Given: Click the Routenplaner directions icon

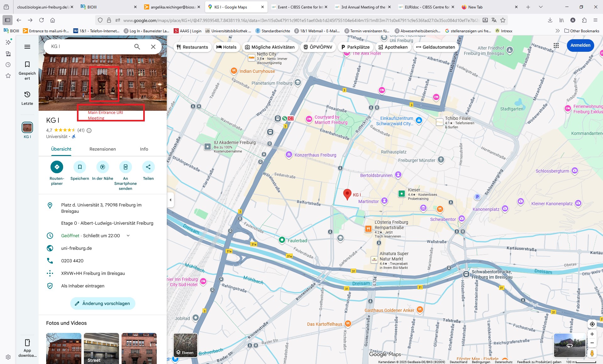Looking at the screenshot, I should pyautogui.click(x=57, y=167).
